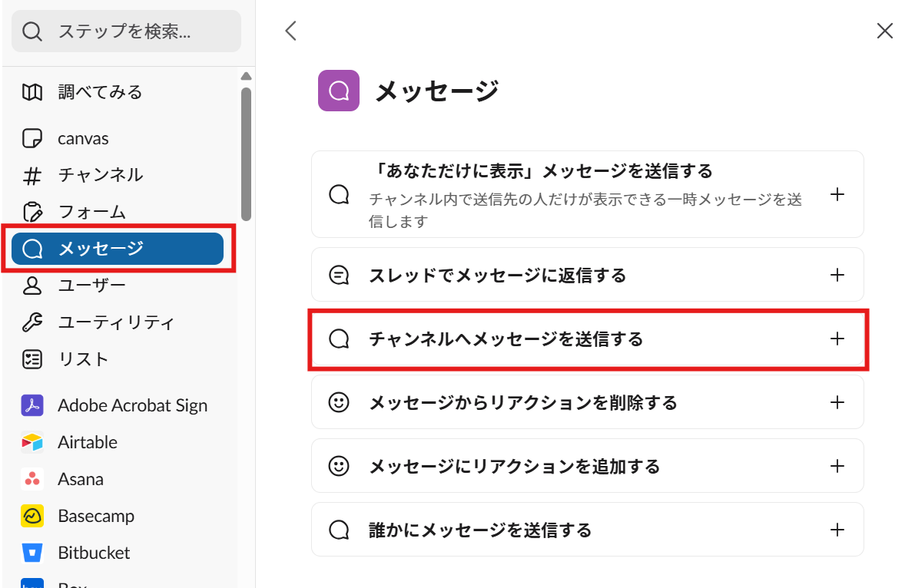915x588 pixels.
Task: Click the Airtable app icon
Action: 32,442
